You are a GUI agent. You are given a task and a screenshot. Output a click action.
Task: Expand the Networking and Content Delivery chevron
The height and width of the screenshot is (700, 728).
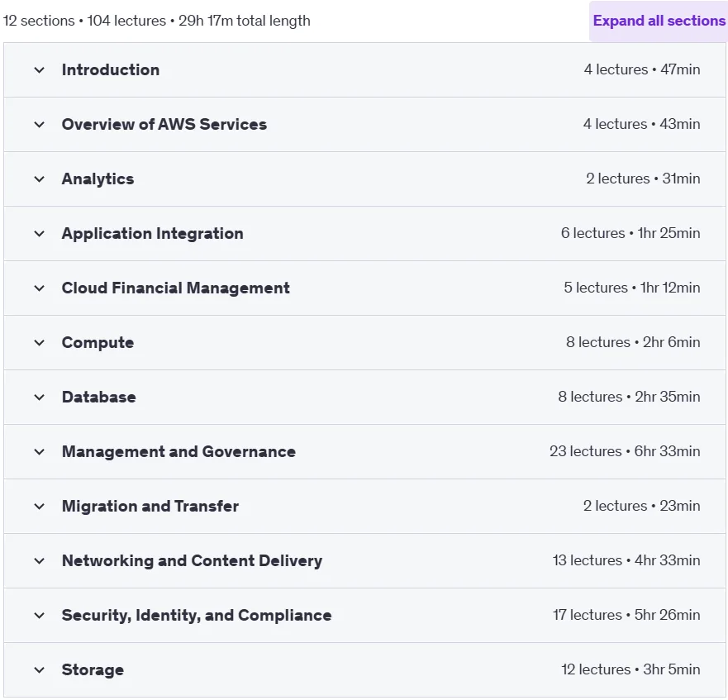(x=40, y=561)
